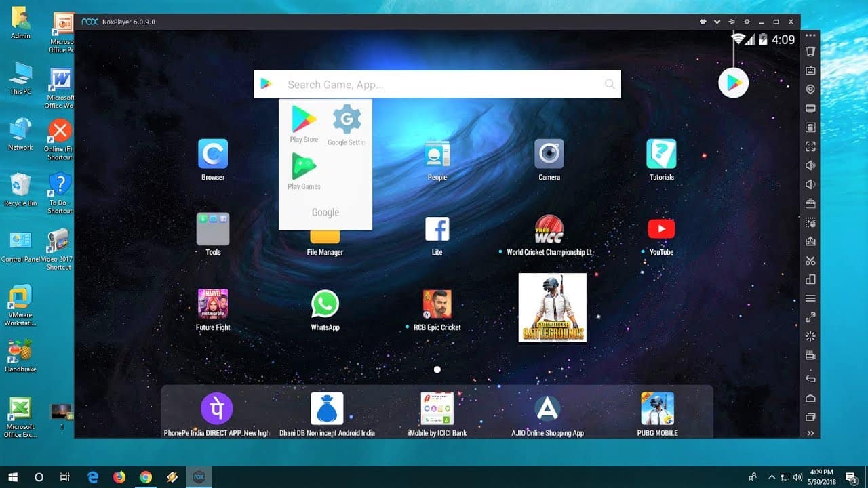Screen dimensions: 868x488
Task: Open the chevron dropdown on the NoxPlayer title bar
Action: click(717, 21)
